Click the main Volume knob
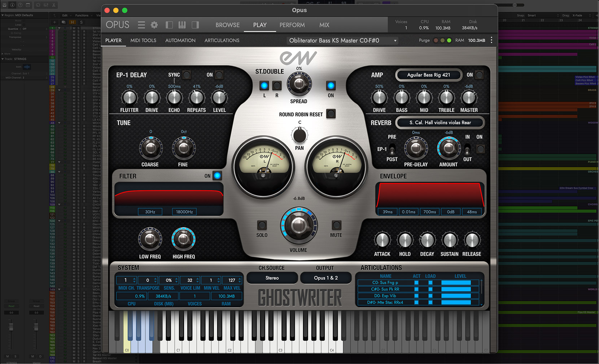The width and height of the screenshot is (599, 364). 299,226
